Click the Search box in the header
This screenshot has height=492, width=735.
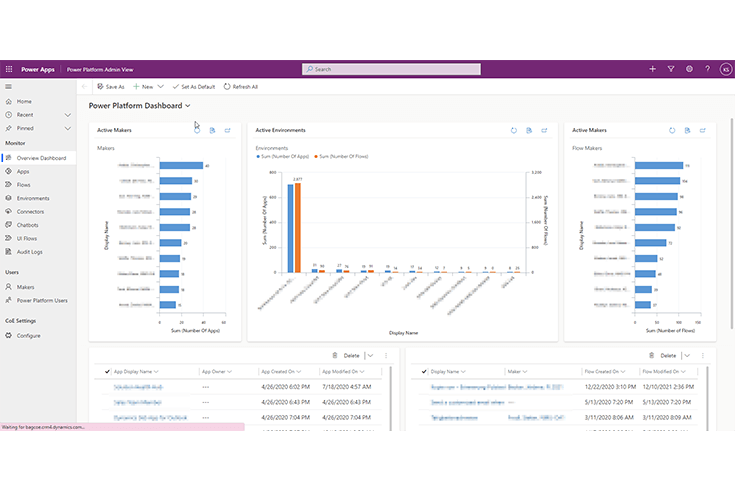click(x=391, y=69)
